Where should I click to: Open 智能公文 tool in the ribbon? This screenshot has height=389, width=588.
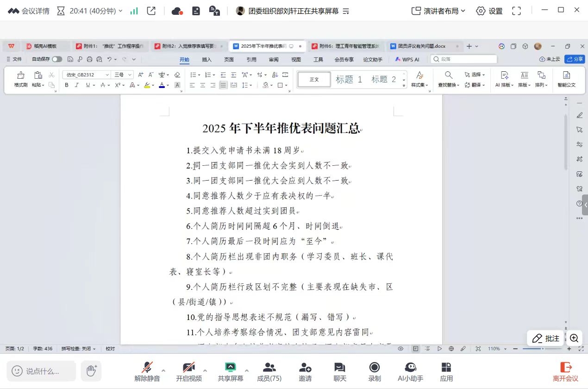point(566,79)
